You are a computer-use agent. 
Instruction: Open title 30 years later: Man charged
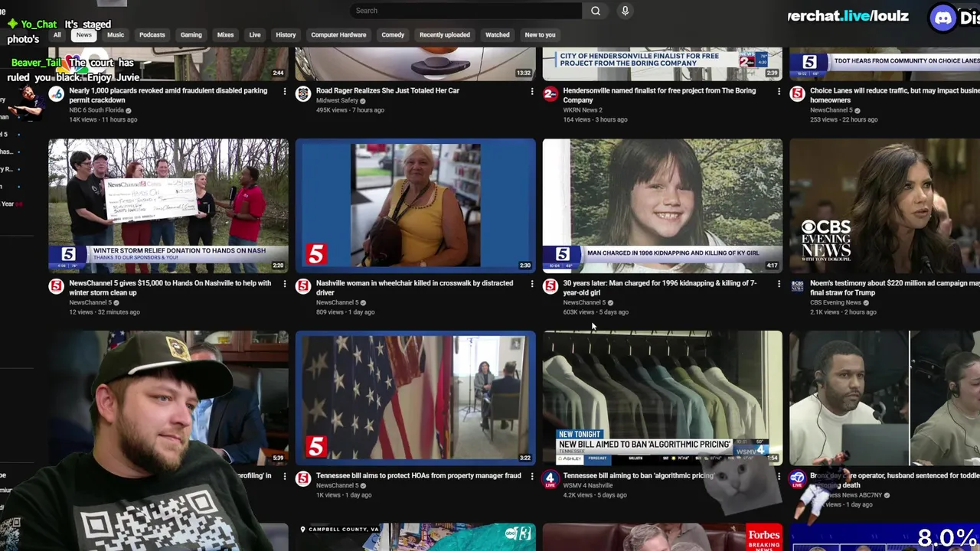[659, 288]
